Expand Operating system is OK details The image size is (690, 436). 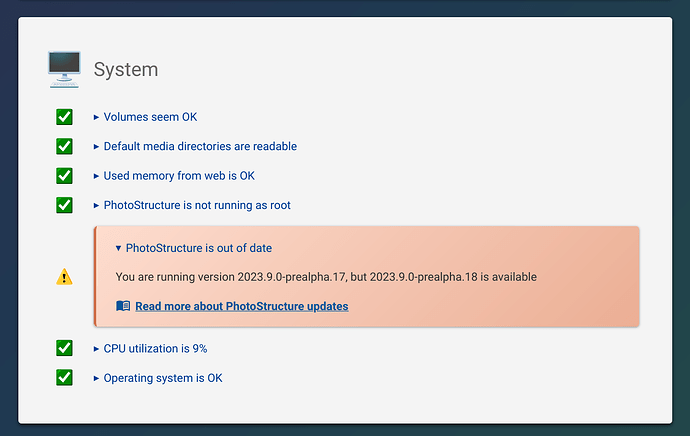pyautogui.click(x=158, y=378)
